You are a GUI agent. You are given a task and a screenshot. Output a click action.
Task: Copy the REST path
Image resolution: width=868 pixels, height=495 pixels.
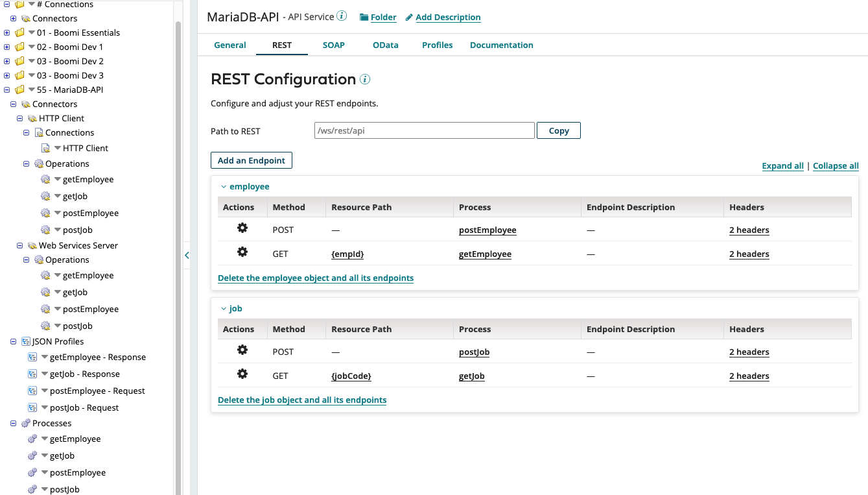coord(559,130)
